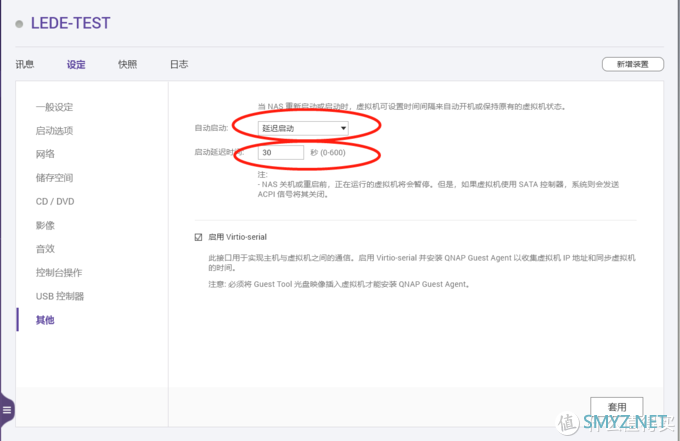Click the 秒 (0-600) range hint text

tap(328, 153)
